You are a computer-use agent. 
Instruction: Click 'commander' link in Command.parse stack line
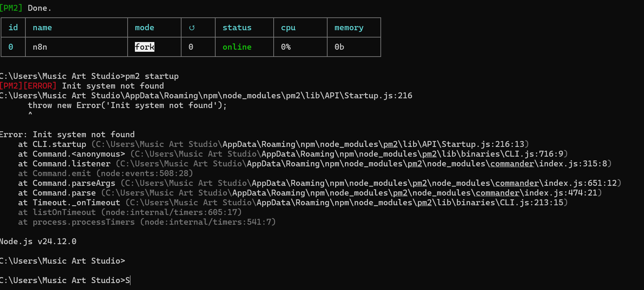[x=497, y=193]
